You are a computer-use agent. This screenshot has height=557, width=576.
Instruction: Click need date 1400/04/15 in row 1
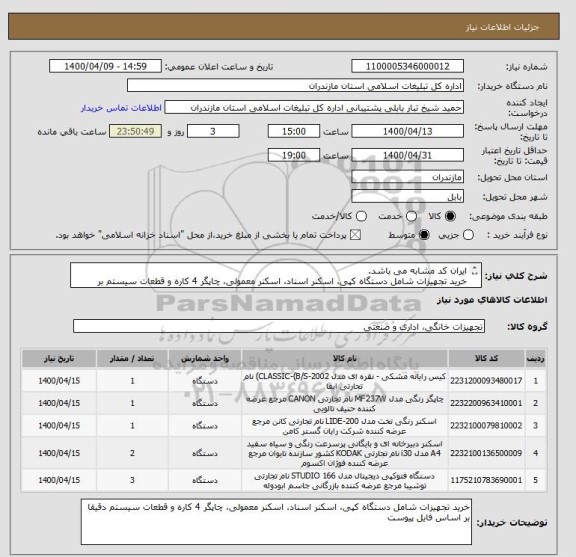pos(59,381)
